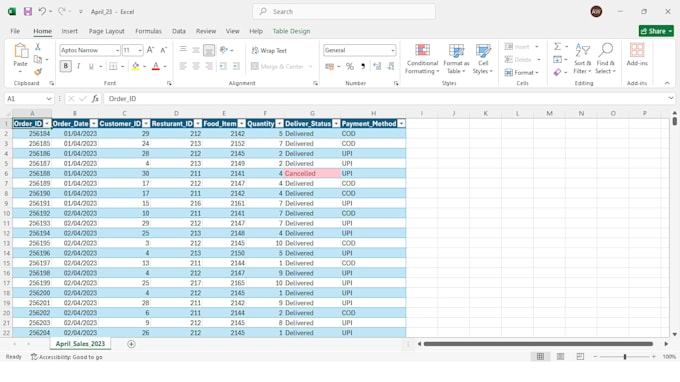Click the Format Painter brush icon
The height and width of the screenshot is (382, 680).
pos(38,72)
